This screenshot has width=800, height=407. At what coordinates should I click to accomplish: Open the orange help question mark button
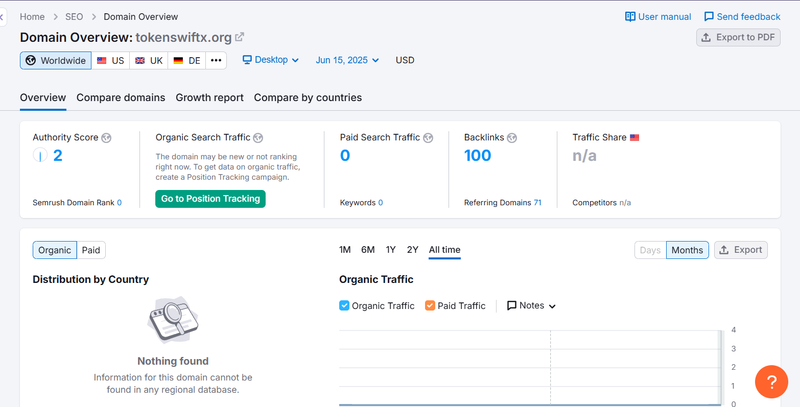[771, 381]
